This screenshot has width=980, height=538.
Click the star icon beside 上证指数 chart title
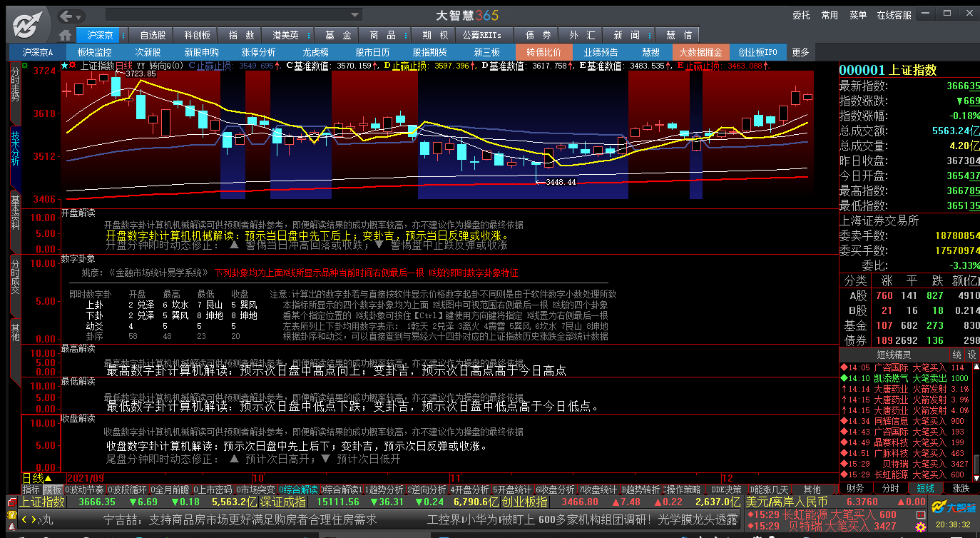[x=65, y=66]
